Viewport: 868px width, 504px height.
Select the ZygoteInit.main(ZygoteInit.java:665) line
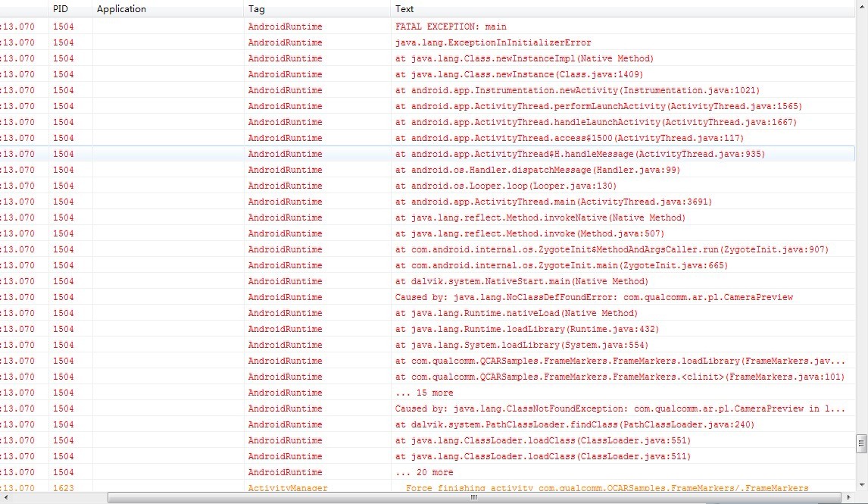click(x=427, y=265)
